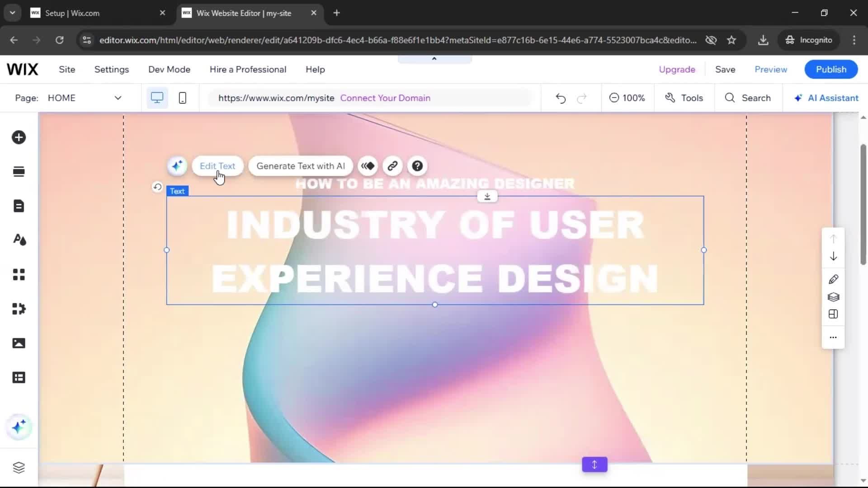The width and height of the screenshot is (868, 488).
Task: Open Chrome three-dot menu
Action: 854,40
